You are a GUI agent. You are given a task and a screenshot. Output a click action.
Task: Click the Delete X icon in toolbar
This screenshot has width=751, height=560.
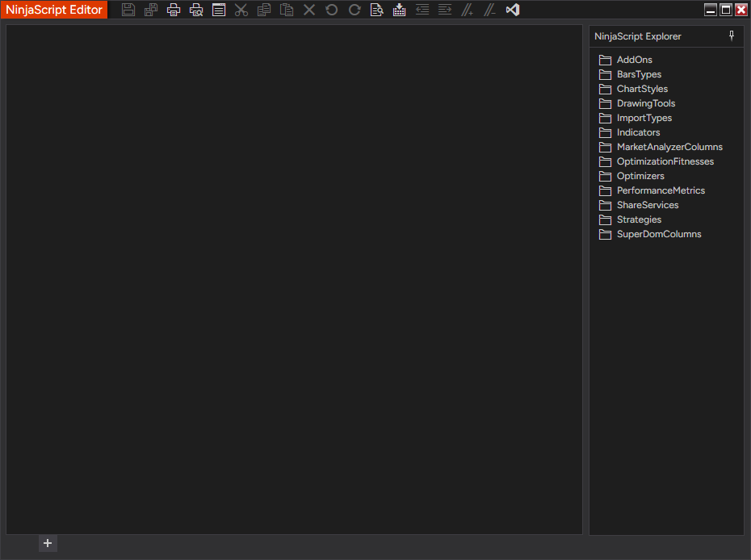click(x=309, y=10)
